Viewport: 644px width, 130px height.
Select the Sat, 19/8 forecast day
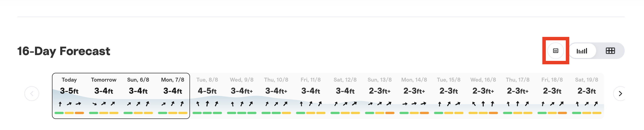click(x=587, y=96)
